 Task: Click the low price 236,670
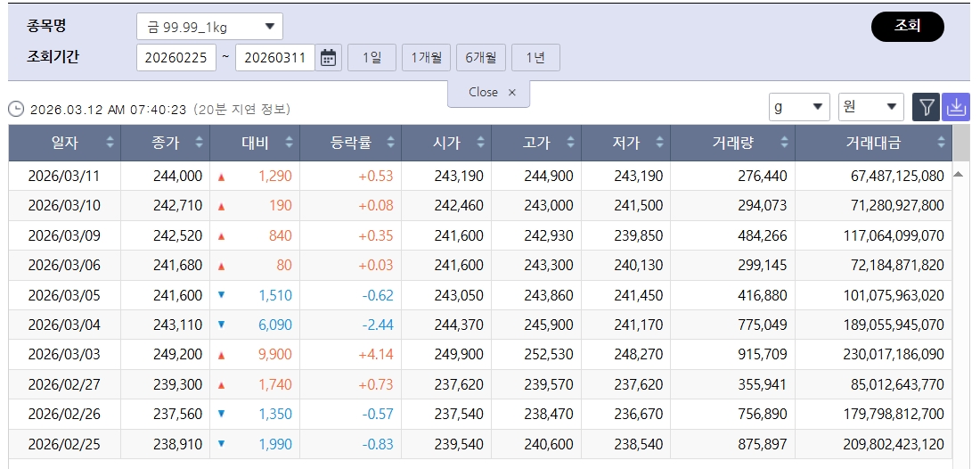coord(638,414)
